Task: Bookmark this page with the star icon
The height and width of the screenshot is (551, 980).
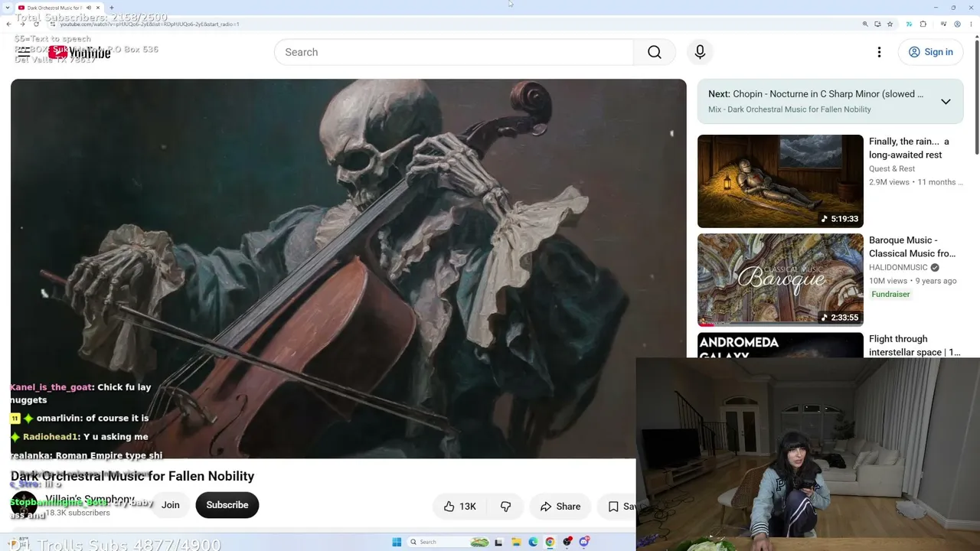Action: pos(890,24)
